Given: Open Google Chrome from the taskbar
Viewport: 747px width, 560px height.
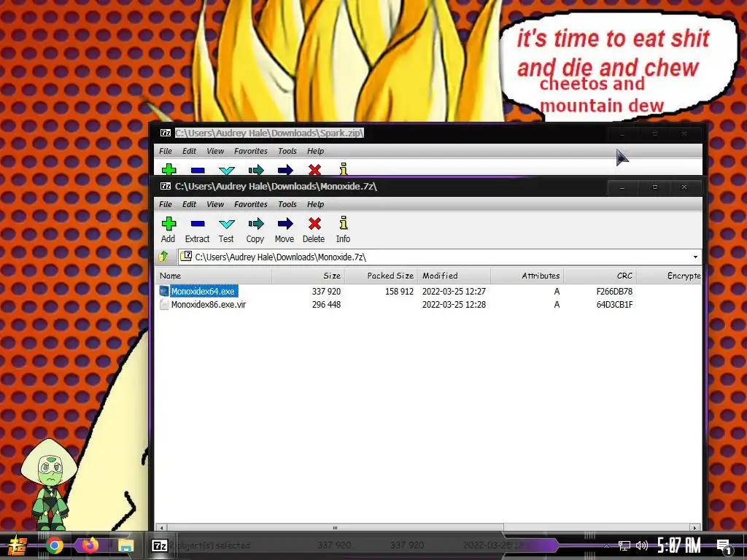Looking at the screenshot, I should tap(54, 545).
